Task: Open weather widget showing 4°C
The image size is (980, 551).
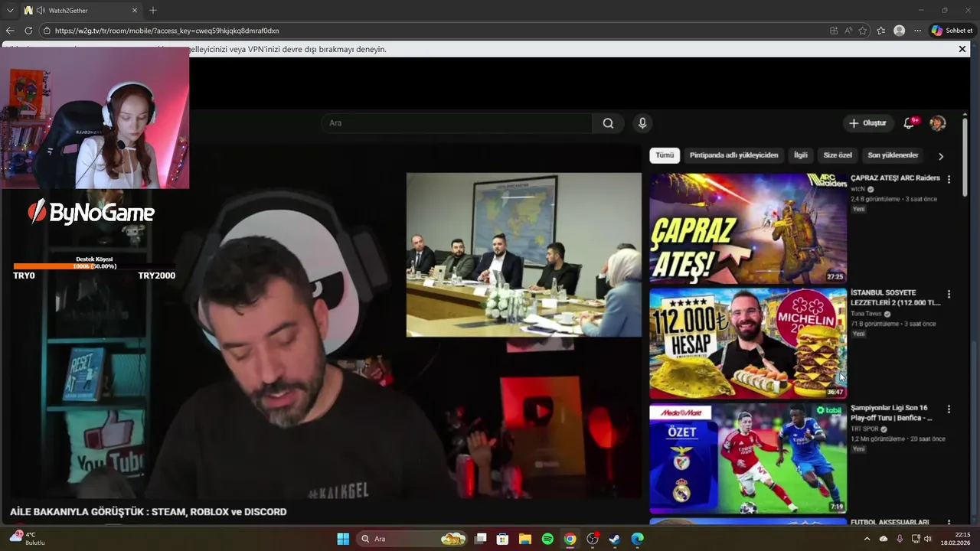Action: click(x=27, y=539)
